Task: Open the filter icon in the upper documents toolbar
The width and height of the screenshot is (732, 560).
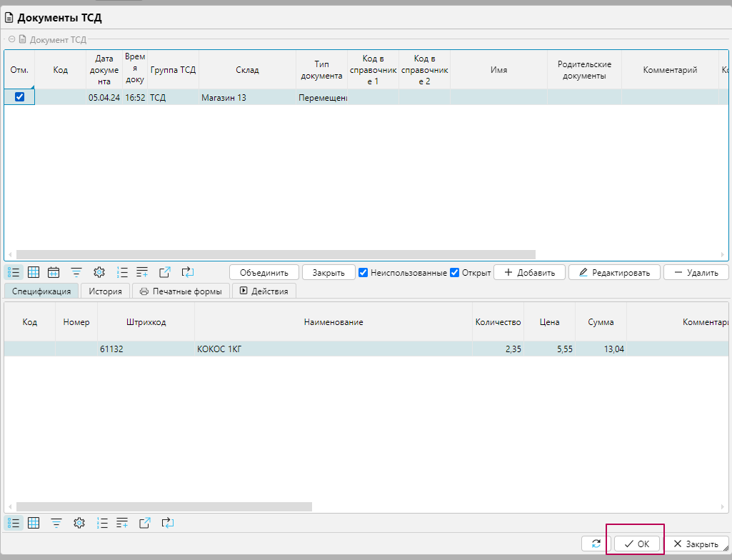Action: point(76,272)
